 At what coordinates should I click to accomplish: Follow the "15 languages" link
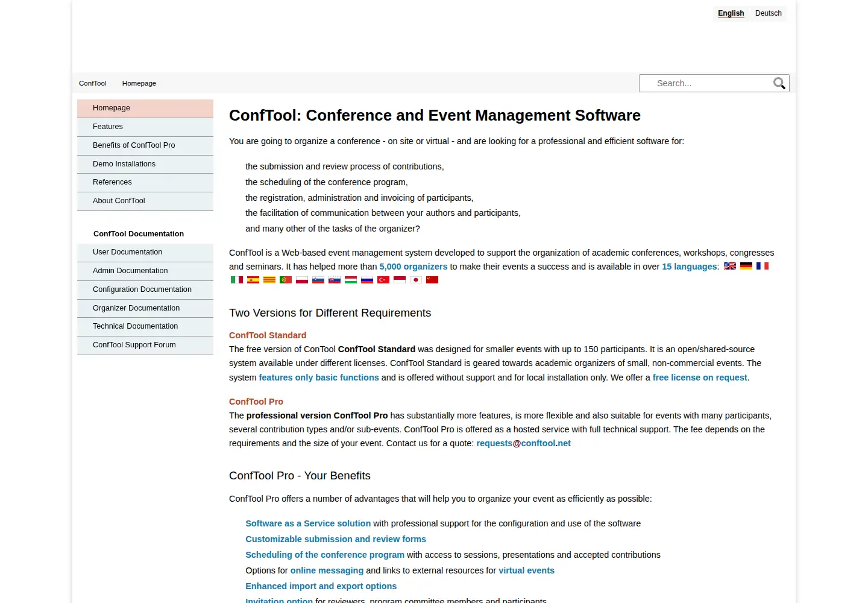click(690, 267)
